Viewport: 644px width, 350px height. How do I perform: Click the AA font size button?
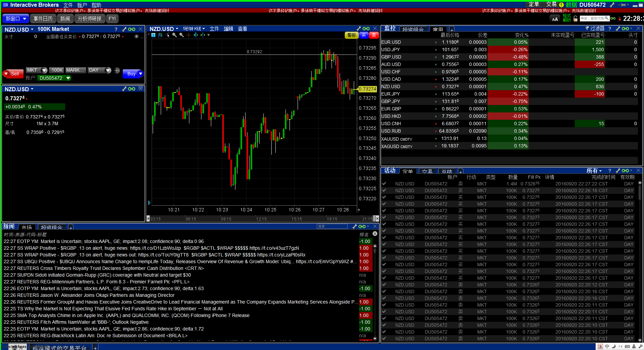555,19
